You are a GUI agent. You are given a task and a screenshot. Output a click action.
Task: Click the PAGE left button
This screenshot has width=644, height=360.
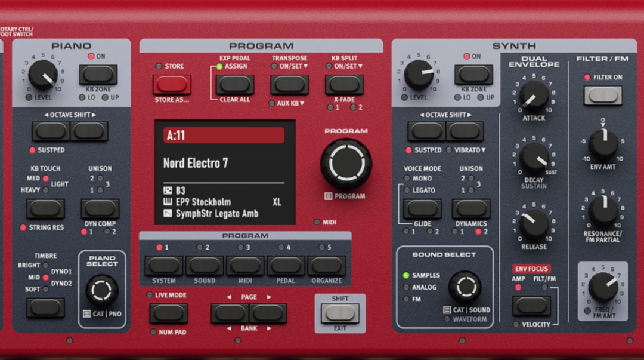[x=230, y=313]
